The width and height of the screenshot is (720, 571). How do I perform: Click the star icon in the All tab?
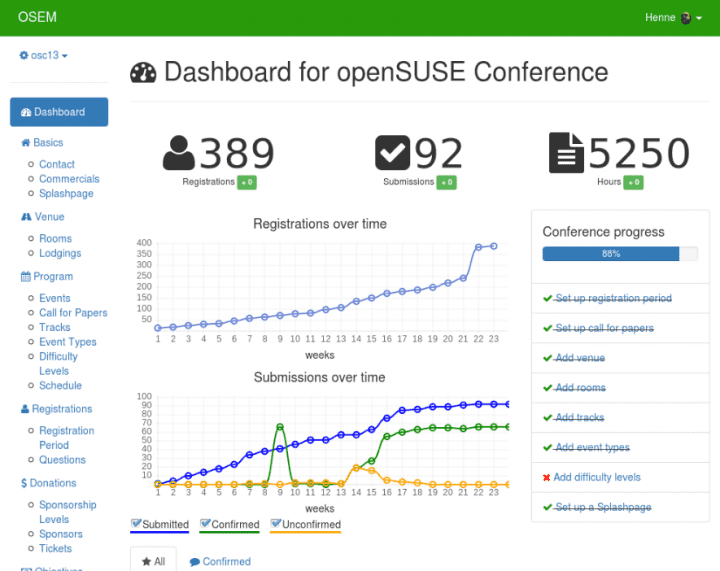146,561
